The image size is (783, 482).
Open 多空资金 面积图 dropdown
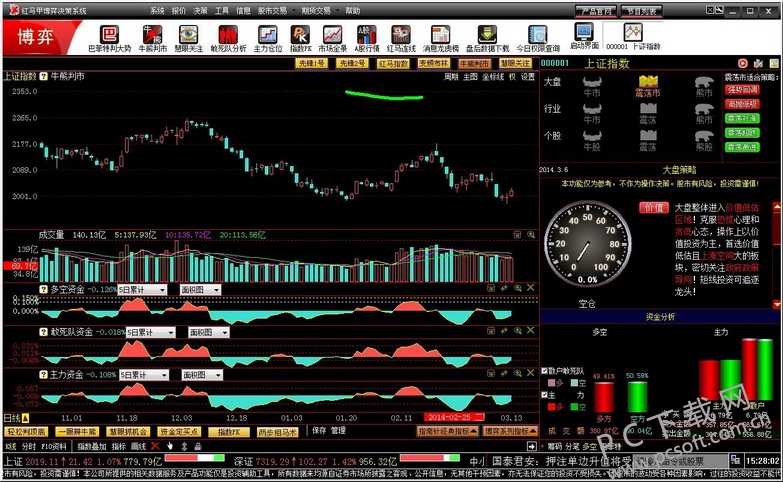[x=200, y=290]
